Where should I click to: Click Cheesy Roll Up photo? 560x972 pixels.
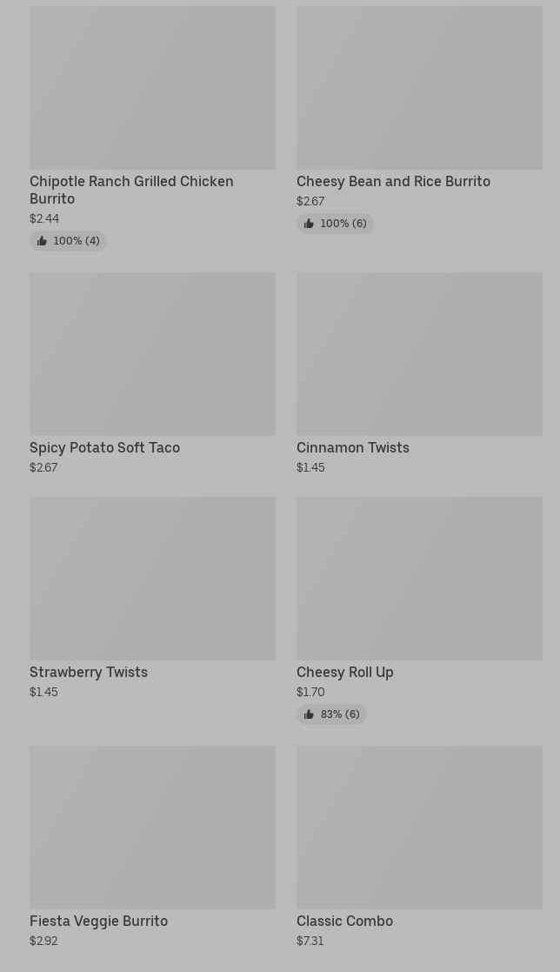419,579
